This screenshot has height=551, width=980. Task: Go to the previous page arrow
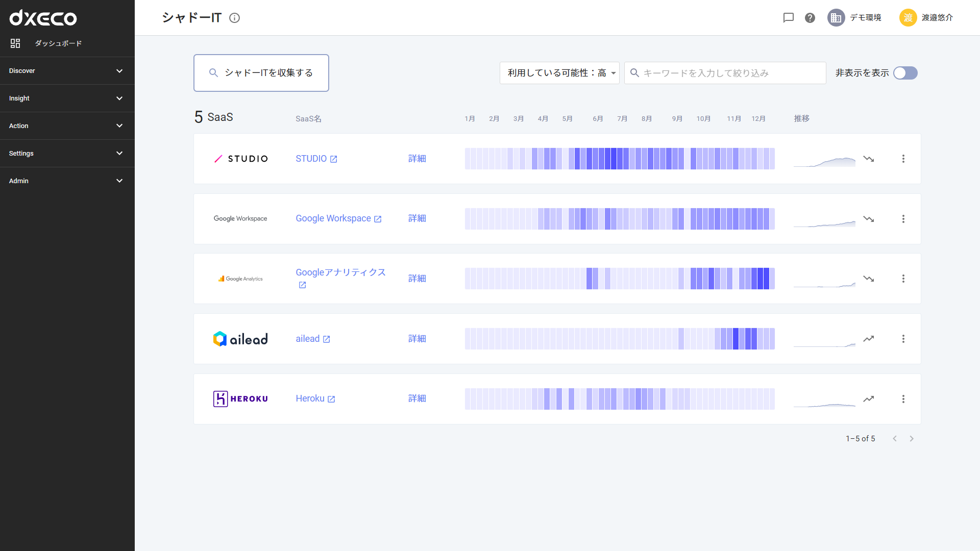pos(895,439)
